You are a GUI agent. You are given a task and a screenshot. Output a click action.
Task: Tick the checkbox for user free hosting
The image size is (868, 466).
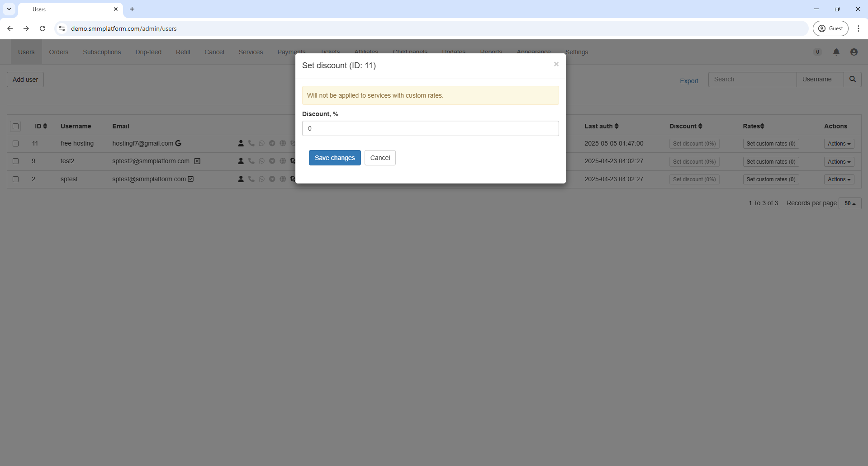pos(16,143)
